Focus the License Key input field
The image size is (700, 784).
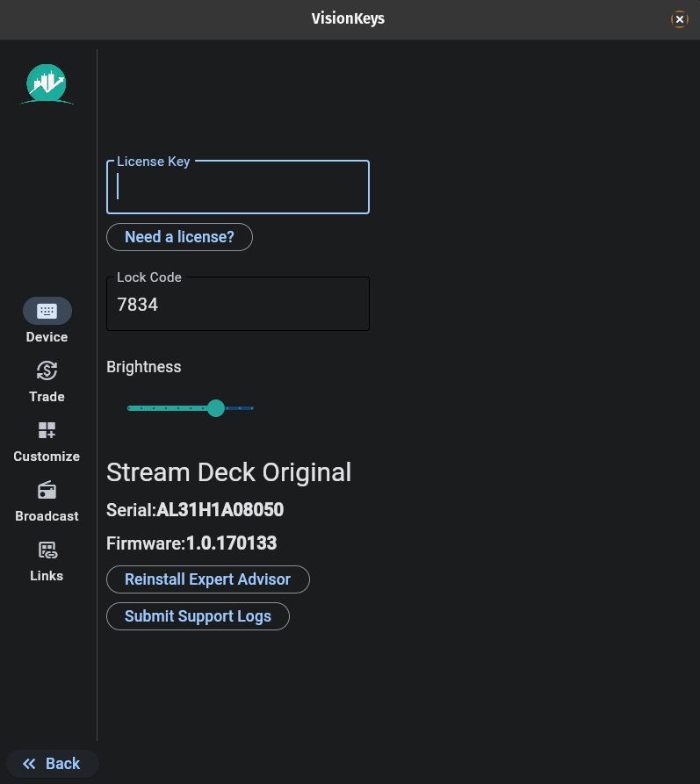238,187
